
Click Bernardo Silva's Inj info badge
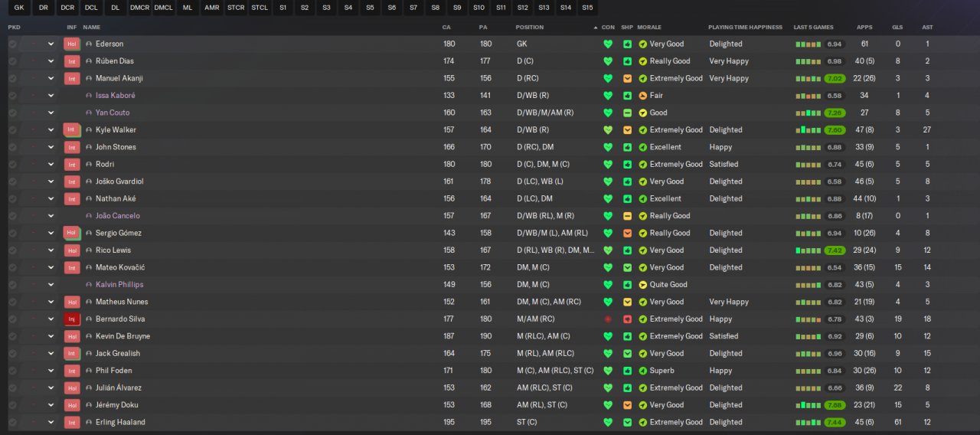[72, 319]
